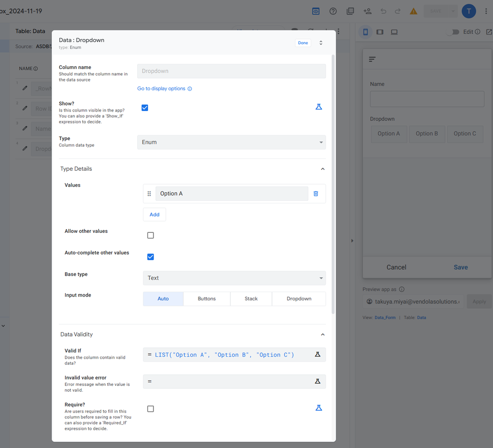Screen dimensions: 493x448
Task: Click the drag handle beside Option A
Action: coord(149,194)
